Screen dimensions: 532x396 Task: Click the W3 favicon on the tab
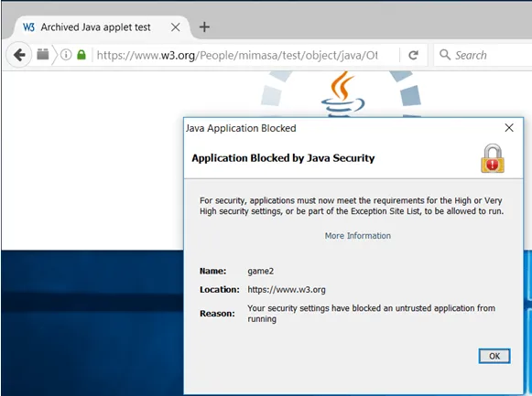click(28, 27)
